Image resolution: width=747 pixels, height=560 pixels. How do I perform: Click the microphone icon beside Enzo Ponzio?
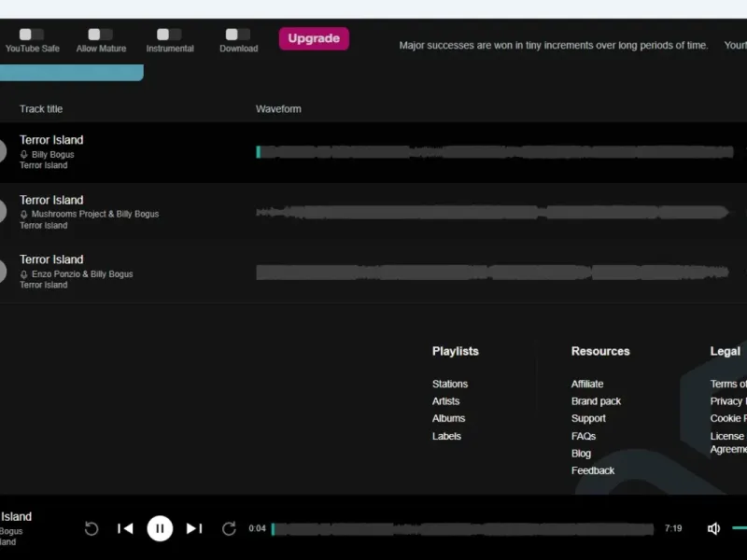click(x=24, y=274)
